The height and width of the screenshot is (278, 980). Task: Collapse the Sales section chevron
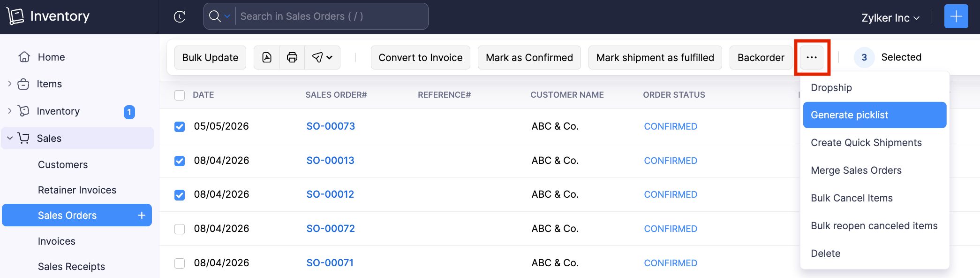point(10,138)
